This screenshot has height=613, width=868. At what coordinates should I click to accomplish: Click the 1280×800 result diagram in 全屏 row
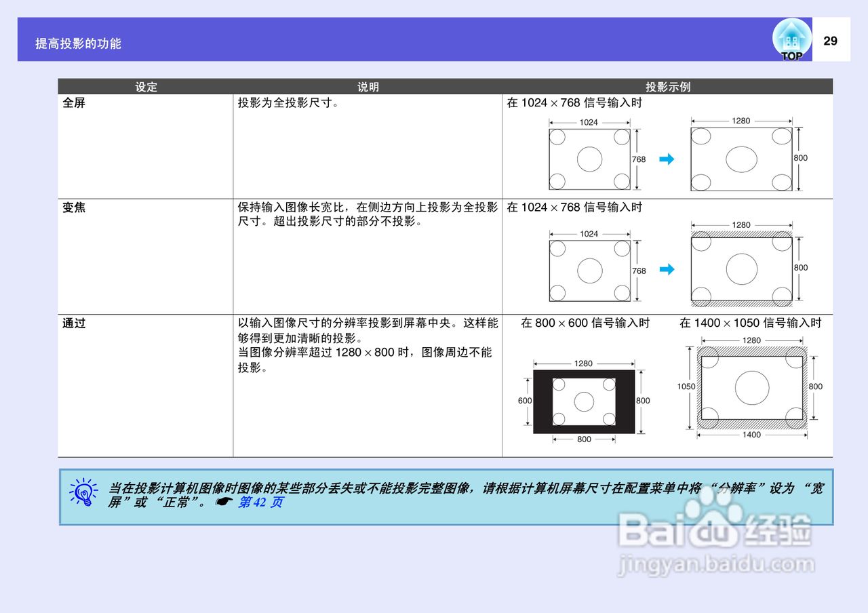pos(741,159)
